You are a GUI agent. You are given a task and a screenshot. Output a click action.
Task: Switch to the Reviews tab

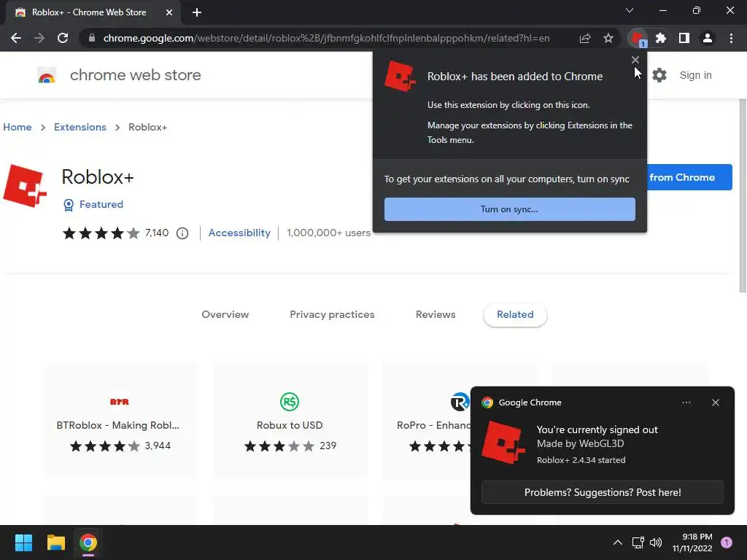(x=436, y=314)
